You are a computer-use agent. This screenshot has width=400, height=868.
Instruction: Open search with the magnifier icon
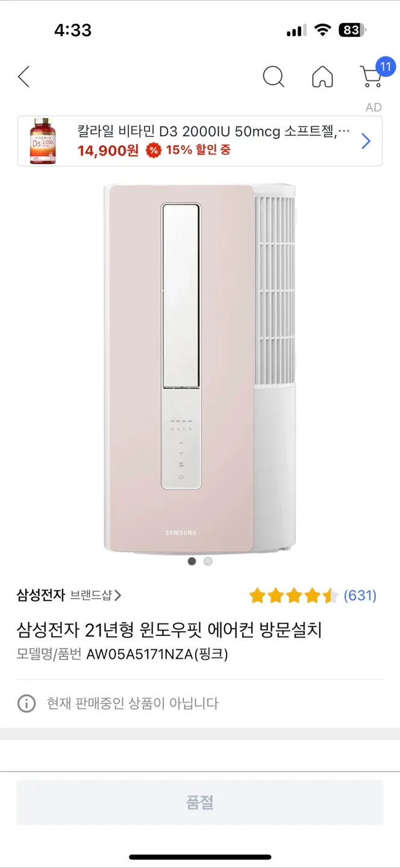pos(273,77)
